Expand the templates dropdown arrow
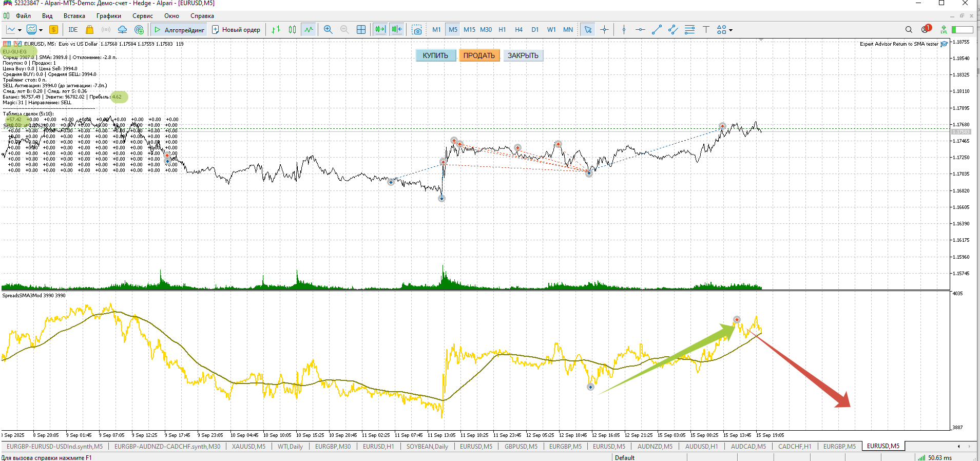Image resolution: width=980 pixels, height=461 pixels. click(x=41, y=30)
